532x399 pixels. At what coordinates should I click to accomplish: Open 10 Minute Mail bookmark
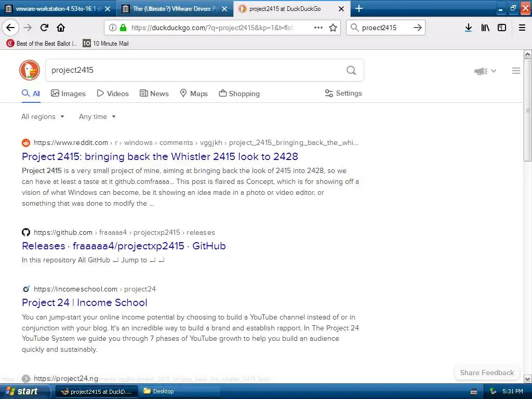(106, 44)
